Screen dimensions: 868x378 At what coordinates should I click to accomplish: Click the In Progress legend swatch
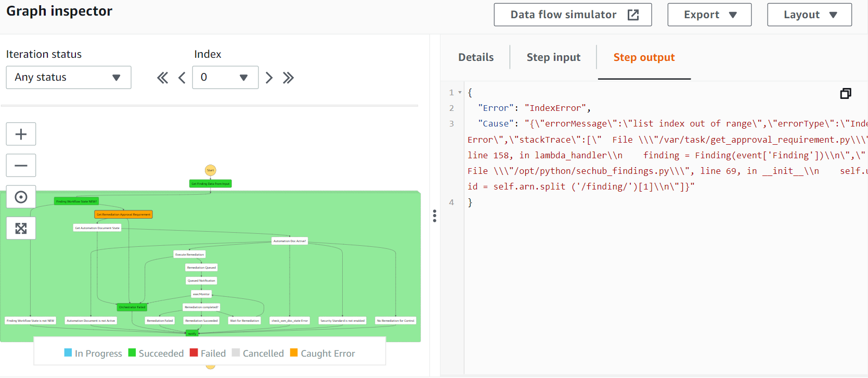[x=68, y=352]
